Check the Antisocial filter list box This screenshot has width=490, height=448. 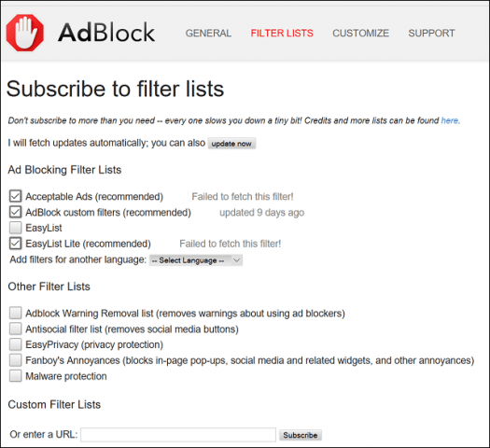[15, 329]
